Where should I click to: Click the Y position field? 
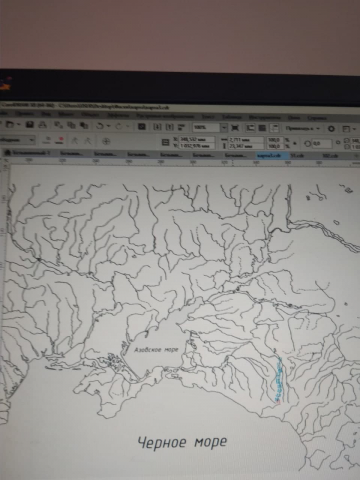(197, 146)
